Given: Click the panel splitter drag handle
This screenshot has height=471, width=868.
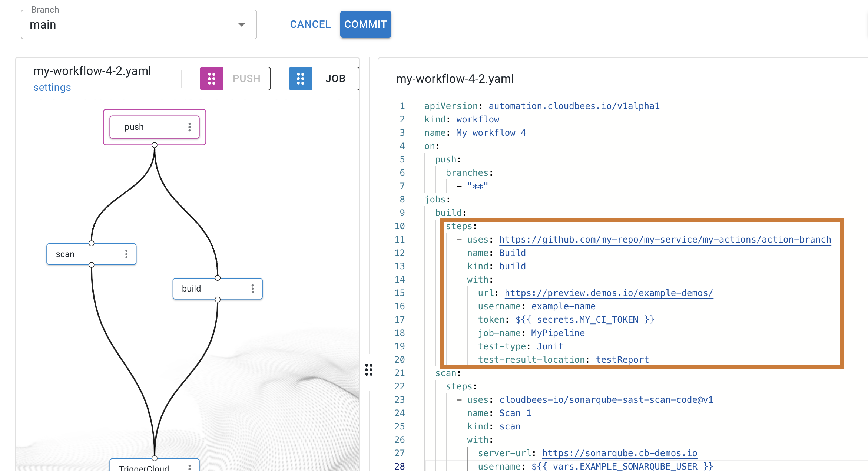Looking at the screenshot, I should pos(369,370).
